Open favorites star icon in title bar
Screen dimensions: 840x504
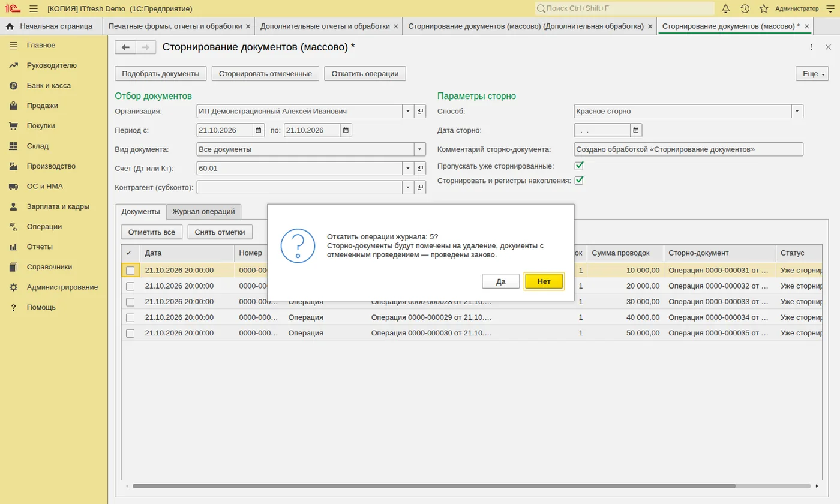point(764,8)
